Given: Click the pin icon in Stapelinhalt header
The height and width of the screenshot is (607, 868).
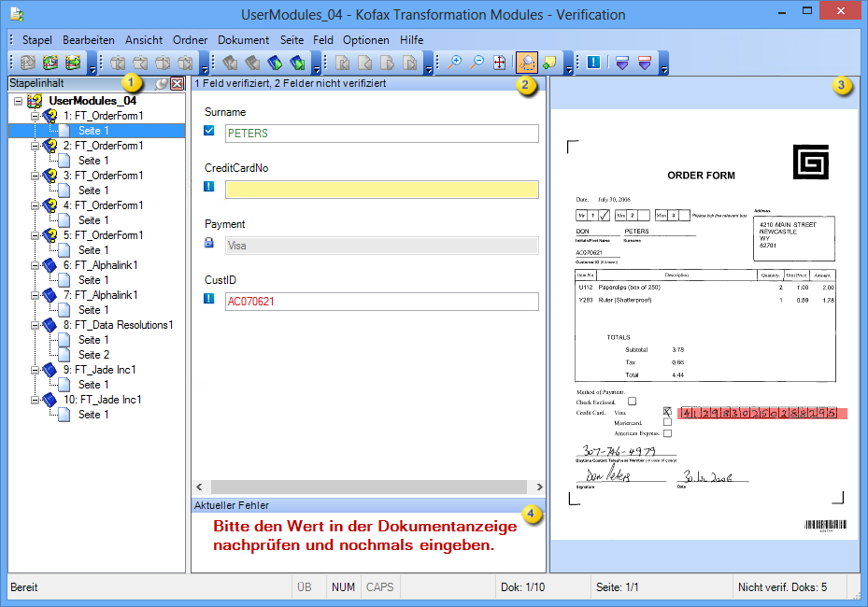Looking at the screenshot, I should [x=162, y=84].
